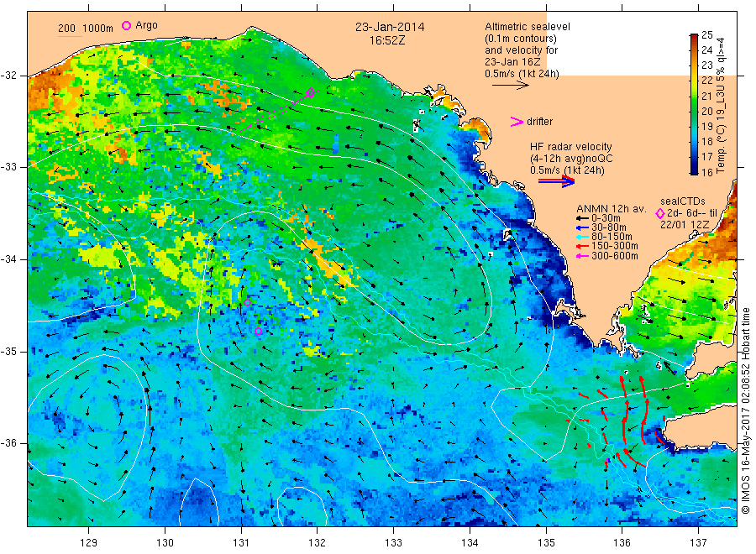Click the magenta 300-600m ANMN arrow

tap(582, 256)
